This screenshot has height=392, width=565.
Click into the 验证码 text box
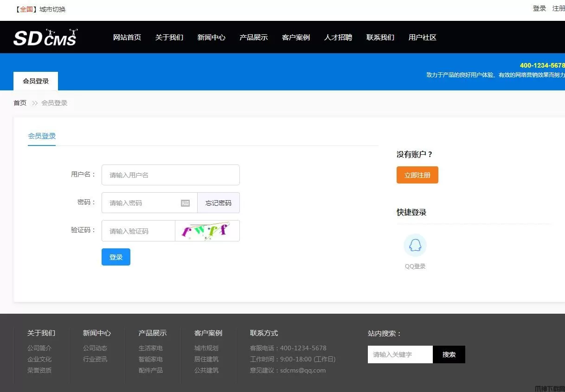[x=138, y=231]
